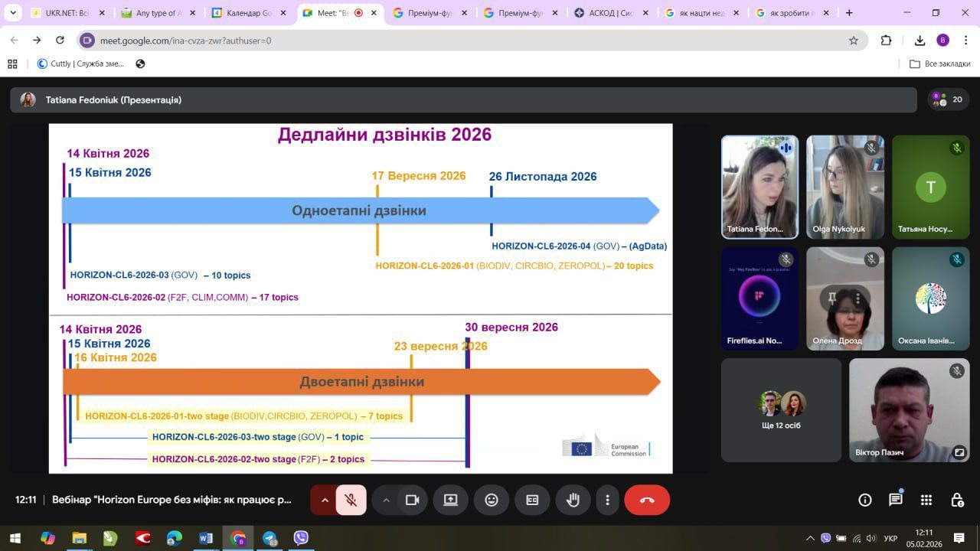Expand audio settings arrow beside microphone
980x551 pixels.
click(x=325, y=500)
